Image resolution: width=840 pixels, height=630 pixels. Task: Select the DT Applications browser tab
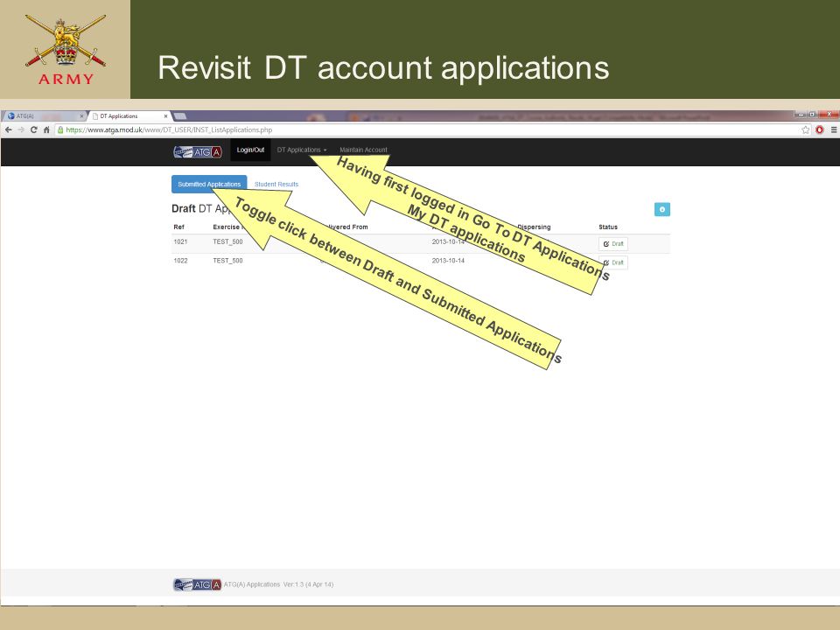tap(129, 115)
